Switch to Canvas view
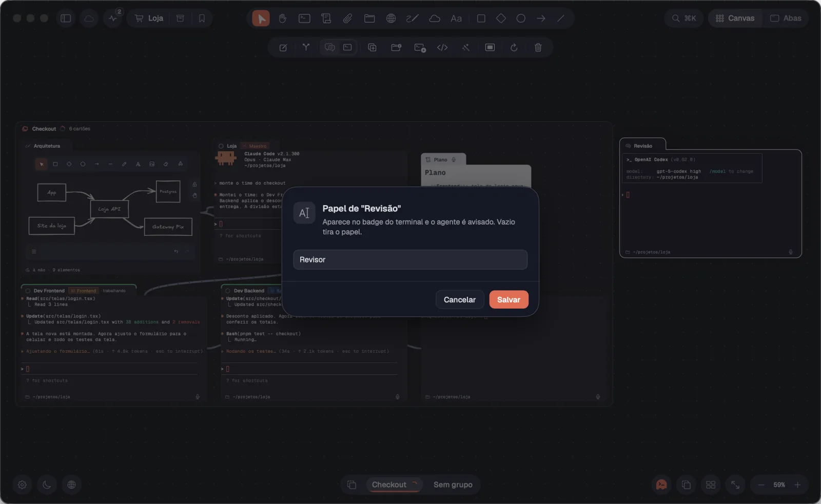The image size is (821, 504). tap(735, 18)
